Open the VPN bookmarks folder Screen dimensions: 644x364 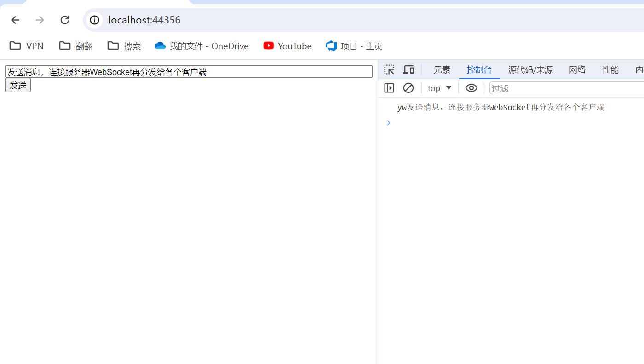(x=27, y=46)
